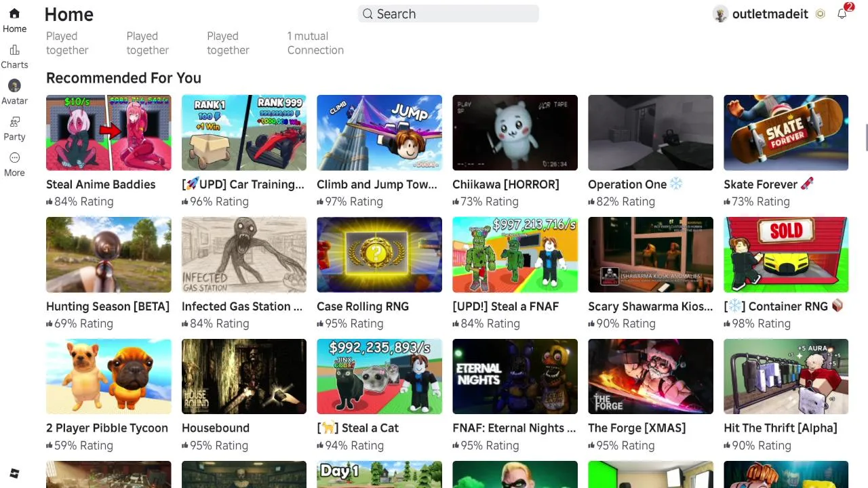This screenshot has height=488, width=868.
Task: Open the Day 1 game thumbnail
Action: point(379,474)
